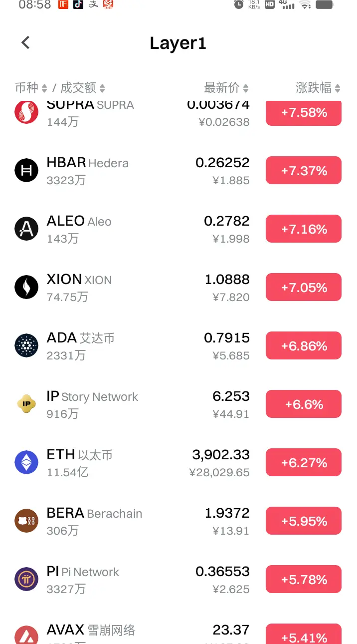Tap the +7.37% change button for HBAR
This screenshot has width=357, height=644.
[x=304, y=171]
